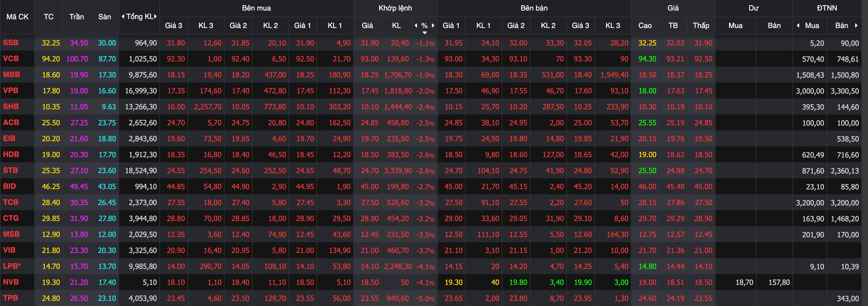Sort by Sàn floor price header
The height and width of the screenshot is (306, 868).
tap(105, 17)
